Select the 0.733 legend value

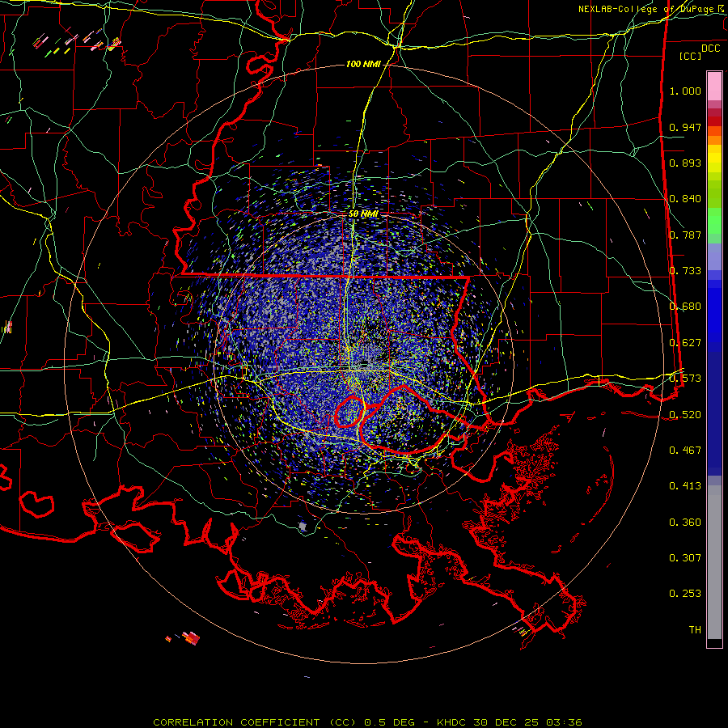[685, 271]
